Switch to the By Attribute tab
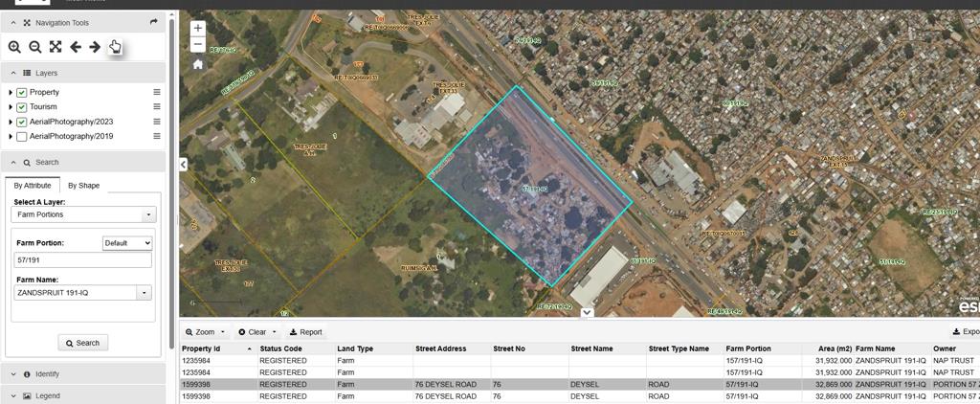 (33, 186)
